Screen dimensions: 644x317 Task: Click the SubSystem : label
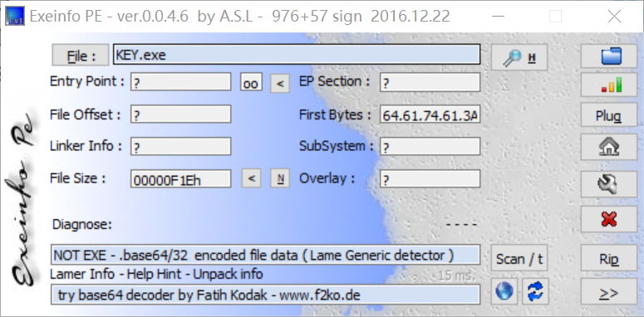(336, 146)
